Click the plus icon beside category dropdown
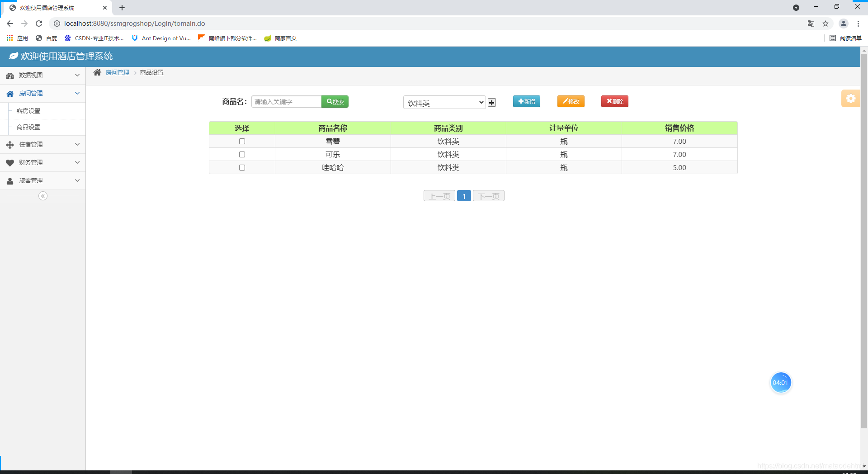This screenshot has width=868, height=474. point(492,103)
